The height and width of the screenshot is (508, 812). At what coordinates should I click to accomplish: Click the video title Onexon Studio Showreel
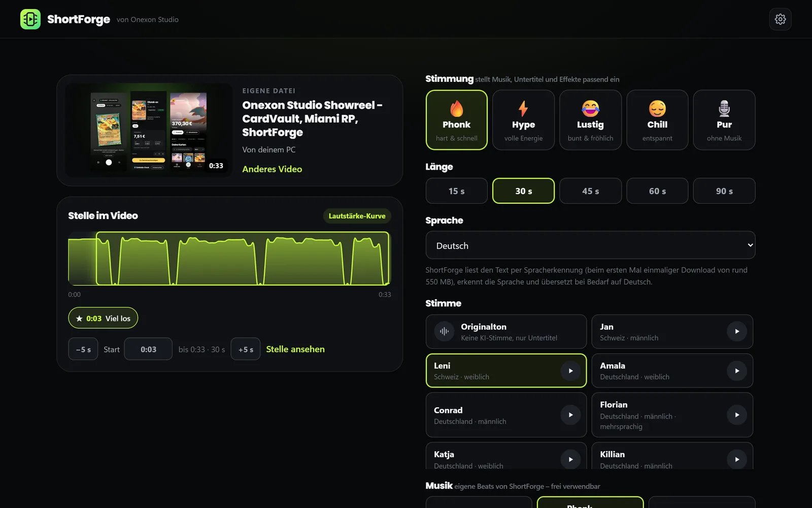pos(313,118)
